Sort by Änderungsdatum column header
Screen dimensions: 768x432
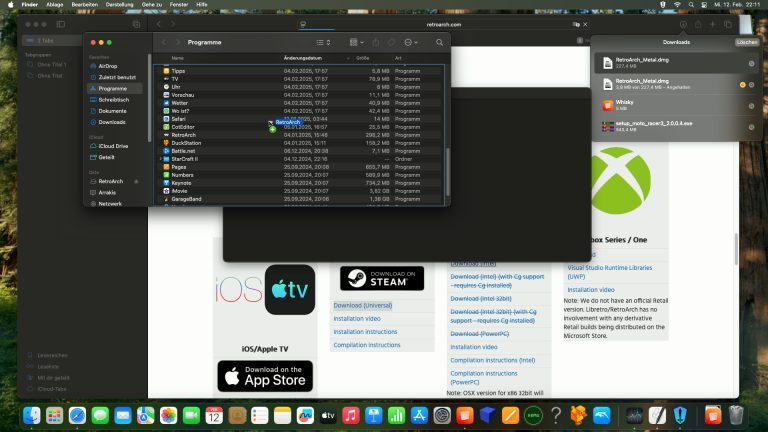pos(303,58)
